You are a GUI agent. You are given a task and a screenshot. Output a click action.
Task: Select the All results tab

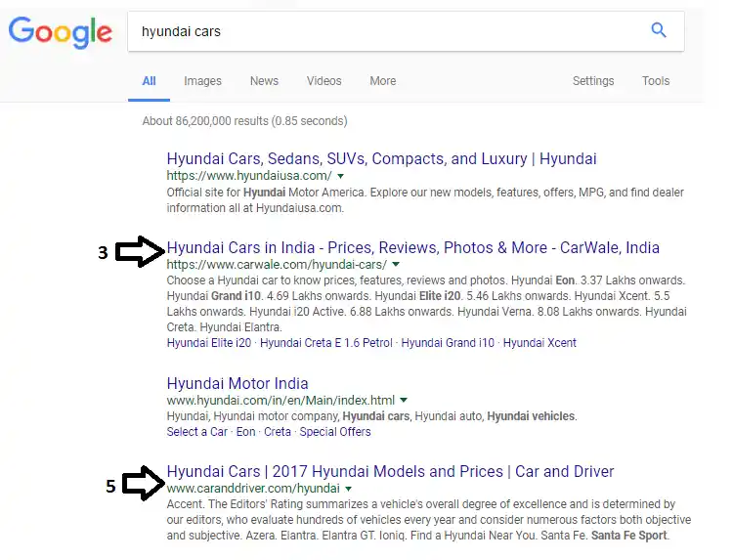pyautogui.click(x=150, y=81)
